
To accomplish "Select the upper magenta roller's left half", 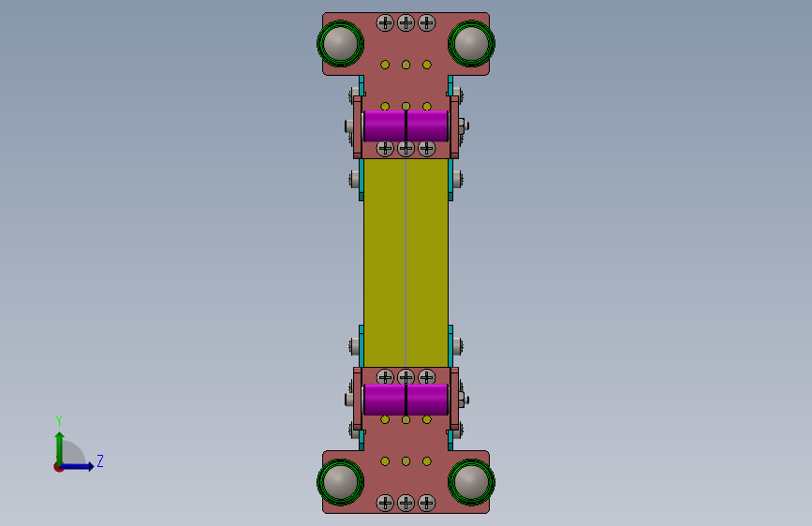I will pos(384,125).
